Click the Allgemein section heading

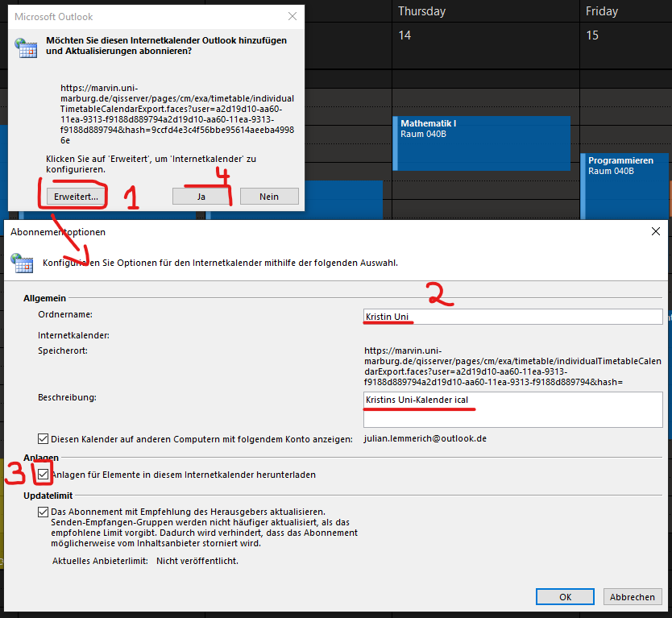pyautogui.click(x=44, y=298)
